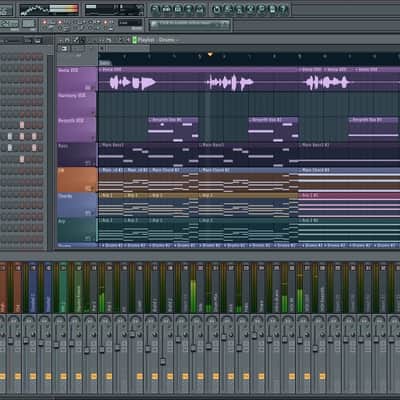Click the project info icon beside help
The height and width of the screenshot is (400, 400).
click(273, 9)
